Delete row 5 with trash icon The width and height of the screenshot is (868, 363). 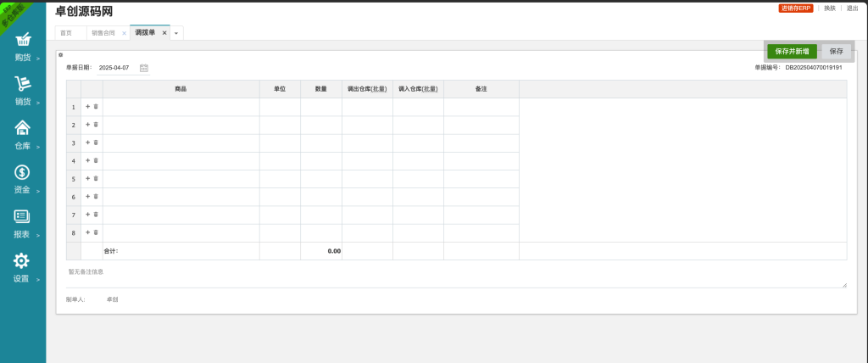click(96, 178)
